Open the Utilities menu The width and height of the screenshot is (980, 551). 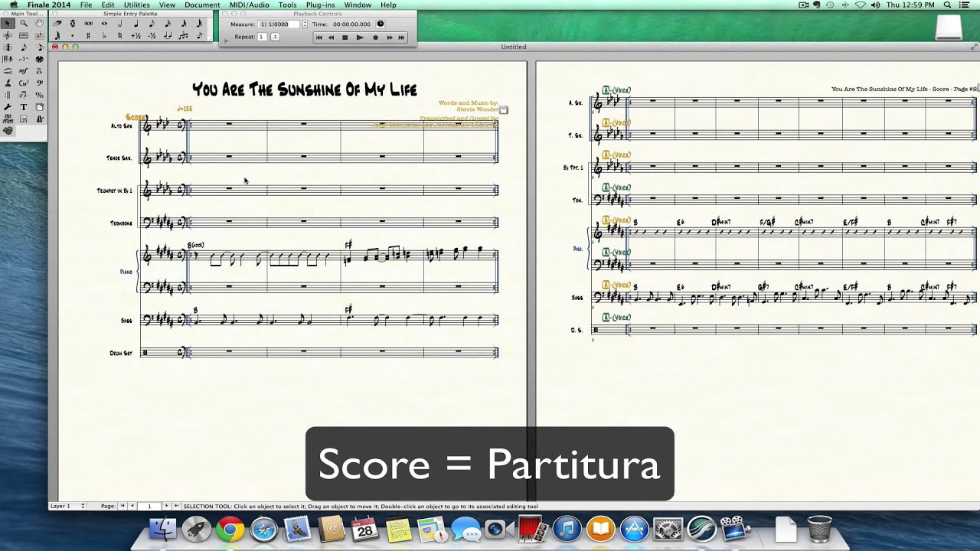pos(137,5)
